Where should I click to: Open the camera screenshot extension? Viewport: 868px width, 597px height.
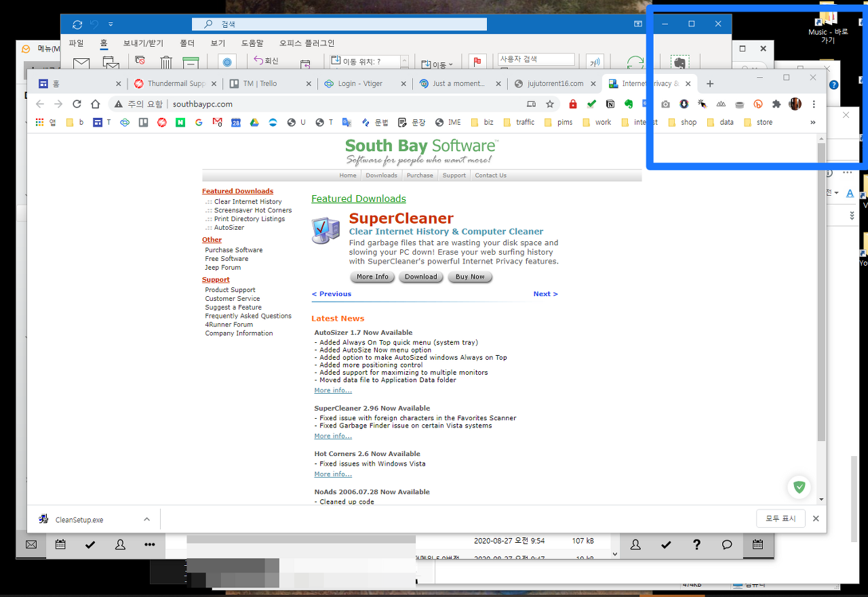(665, 104)
